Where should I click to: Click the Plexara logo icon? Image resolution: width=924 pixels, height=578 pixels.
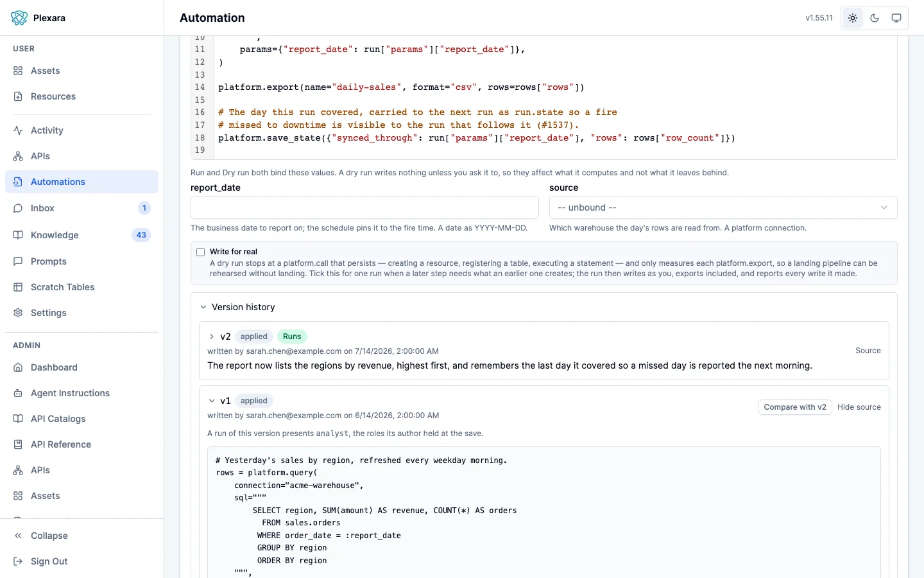click(x=19, y=18)
